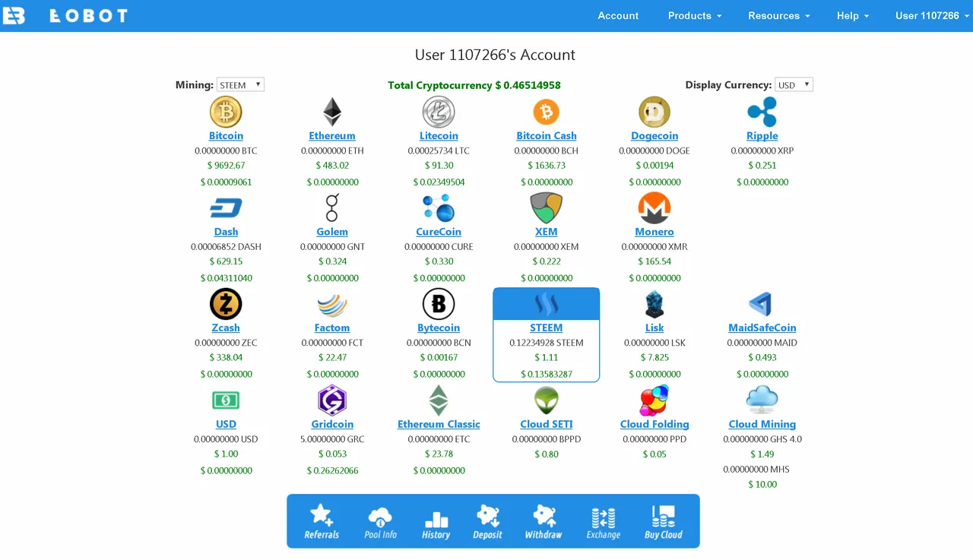
Task: Click the Ethereum diamond icon
Action: (x=332, y=112)
